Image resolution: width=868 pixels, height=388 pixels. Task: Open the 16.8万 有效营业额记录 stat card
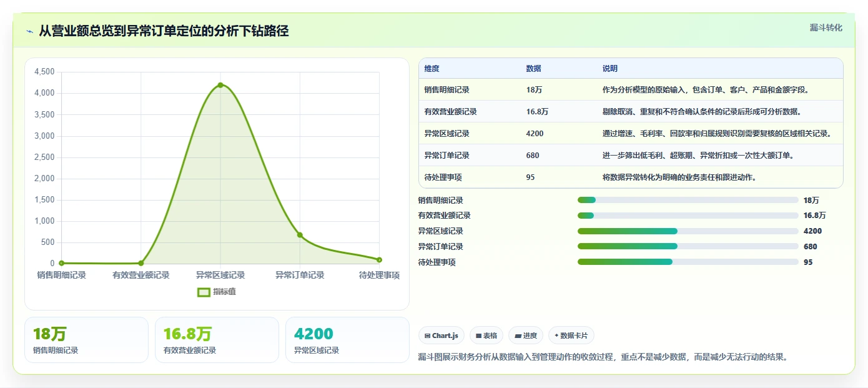[x=217, y=340]
